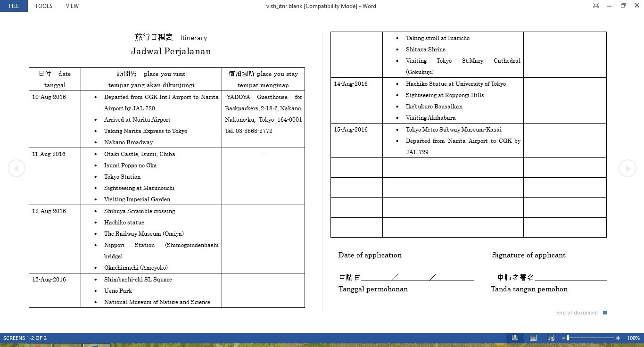The image size is (644, 347).
Task: Go to the previous screen with left arrow
Action: pos(17,168)
